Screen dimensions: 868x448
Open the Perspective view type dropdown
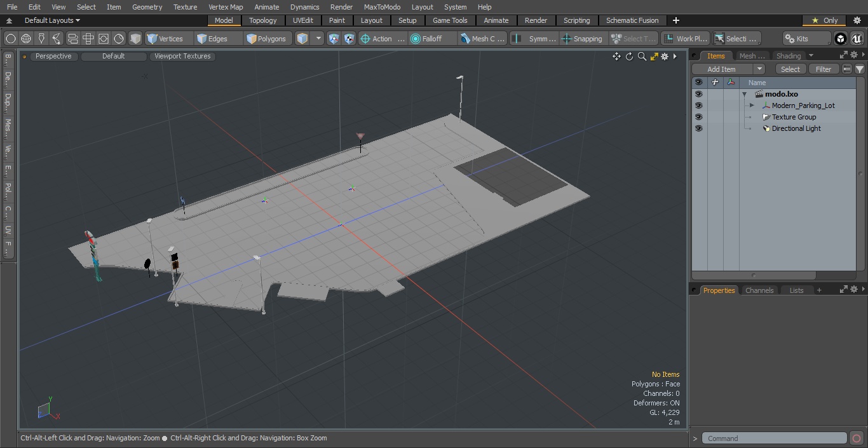point(53,56)
